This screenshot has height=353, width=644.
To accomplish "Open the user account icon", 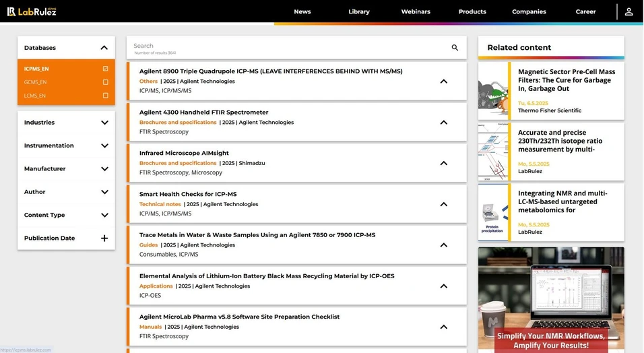I will pos(629,11).
